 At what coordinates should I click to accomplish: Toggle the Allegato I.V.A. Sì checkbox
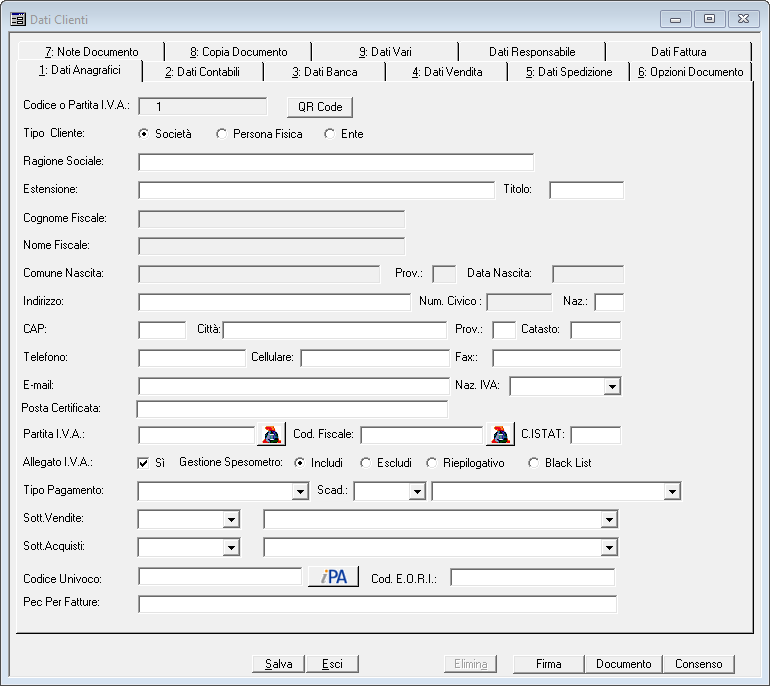[x=143, y=463]
